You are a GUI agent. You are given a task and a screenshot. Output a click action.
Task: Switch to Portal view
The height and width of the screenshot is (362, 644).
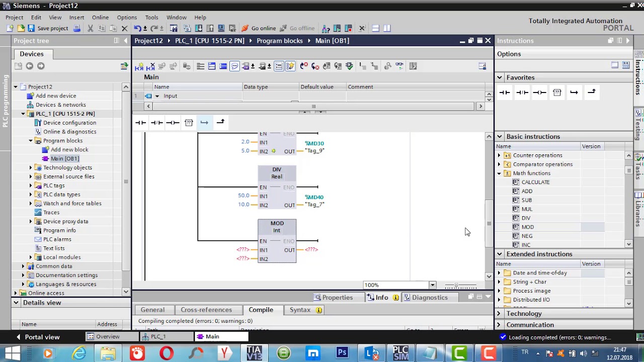[x=38, y=337]
